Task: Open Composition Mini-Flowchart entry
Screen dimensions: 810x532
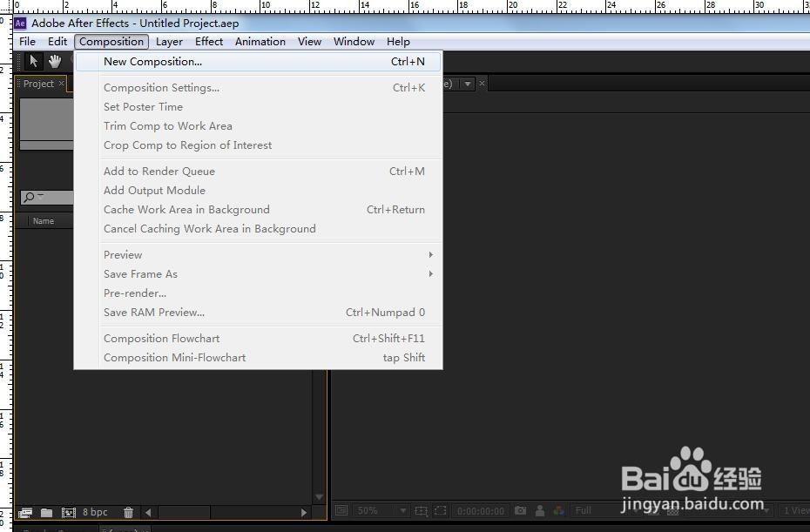Action: point(259,357)
